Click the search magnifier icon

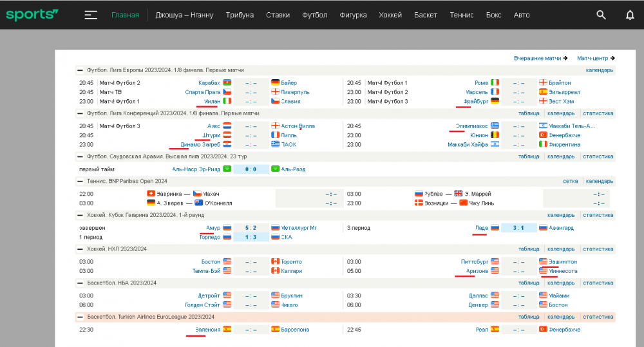tap(601, 15)
